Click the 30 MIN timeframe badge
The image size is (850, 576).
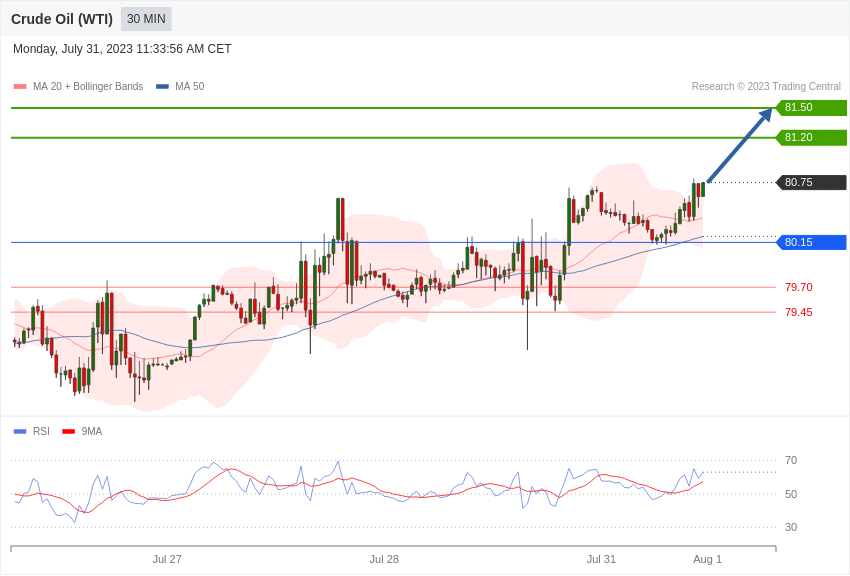pos(146,19)
